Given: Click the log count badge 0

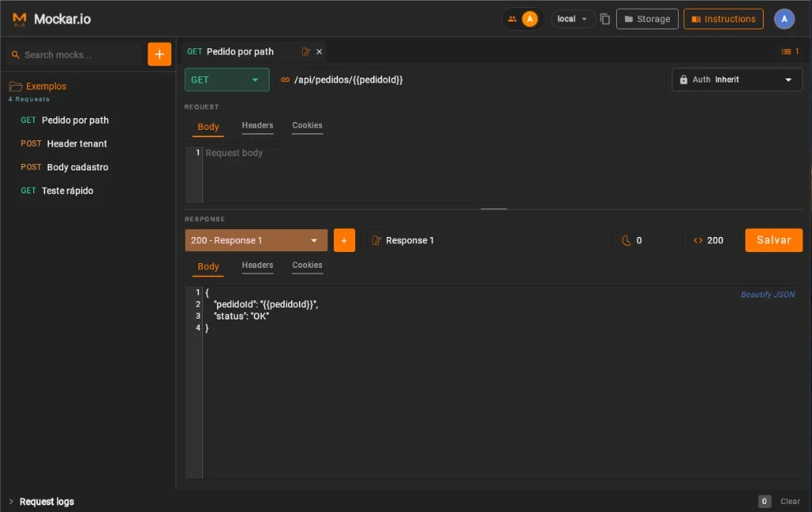Looking at the screenshot, I should point(764,501).
